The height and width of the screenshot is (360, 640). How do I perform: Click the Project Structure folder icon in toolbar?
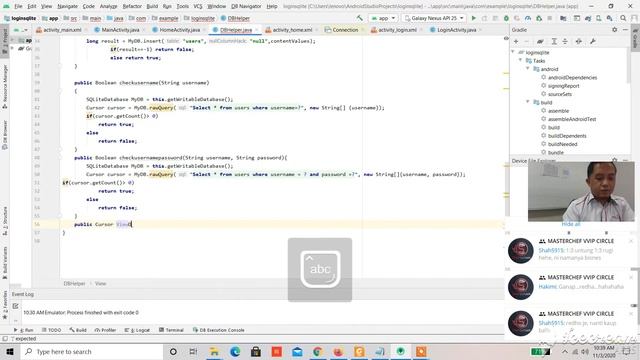tap(563, 18)
